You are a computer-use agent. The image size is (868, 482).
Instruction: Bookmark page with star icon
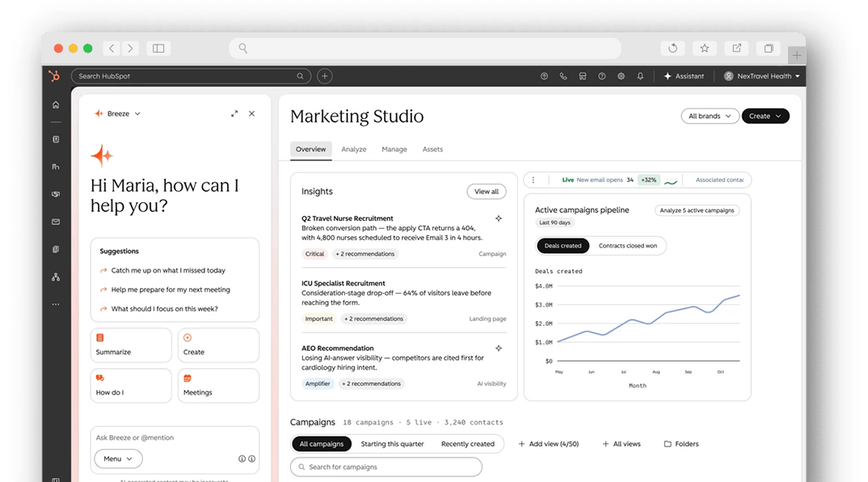705,49
